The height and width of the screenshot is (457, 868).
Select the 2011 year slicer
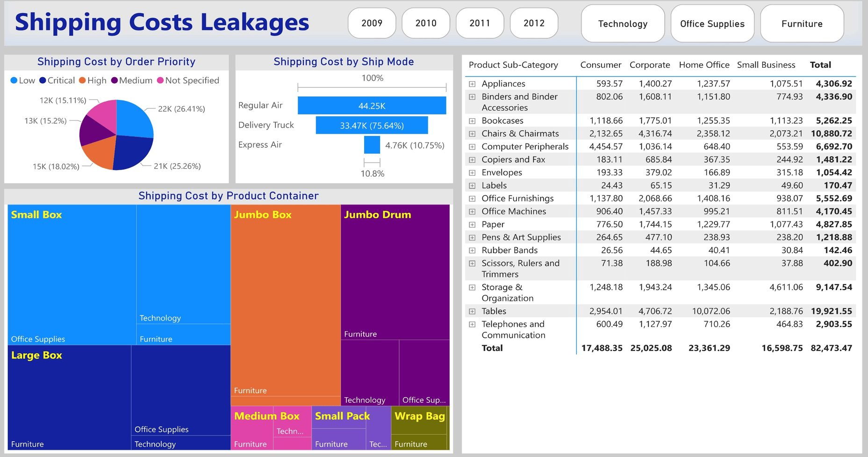[x=480, y=23]
